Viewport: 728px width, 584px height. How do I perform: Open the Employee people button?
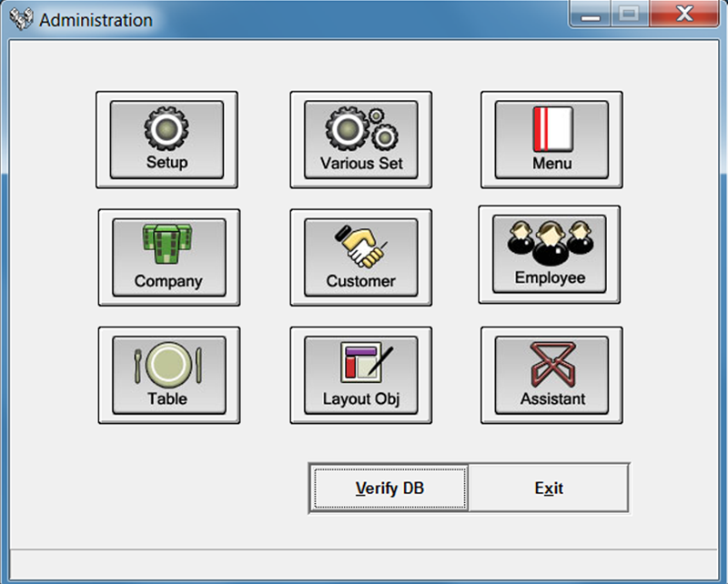[550, 254]
